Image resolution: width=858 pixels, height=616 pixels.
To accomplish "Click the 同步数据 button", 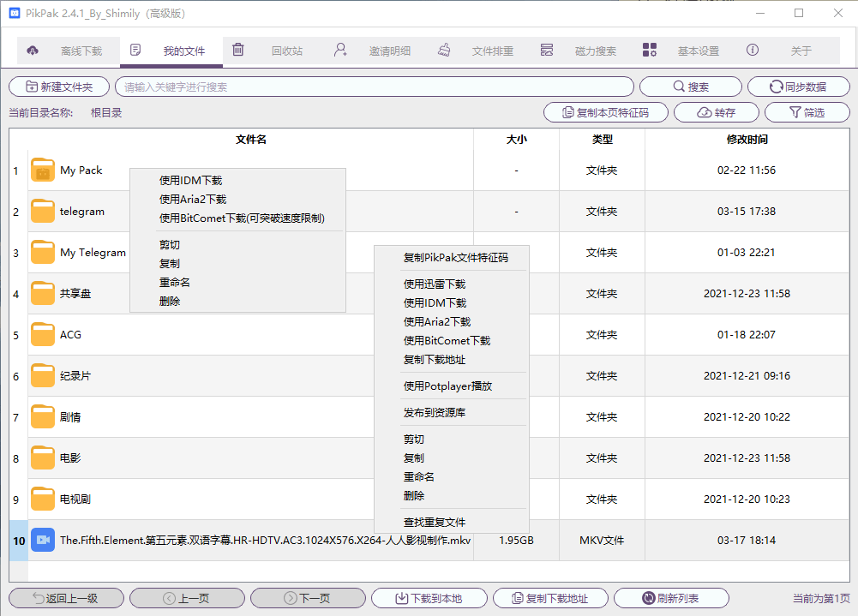I will [x=798, y=87].
